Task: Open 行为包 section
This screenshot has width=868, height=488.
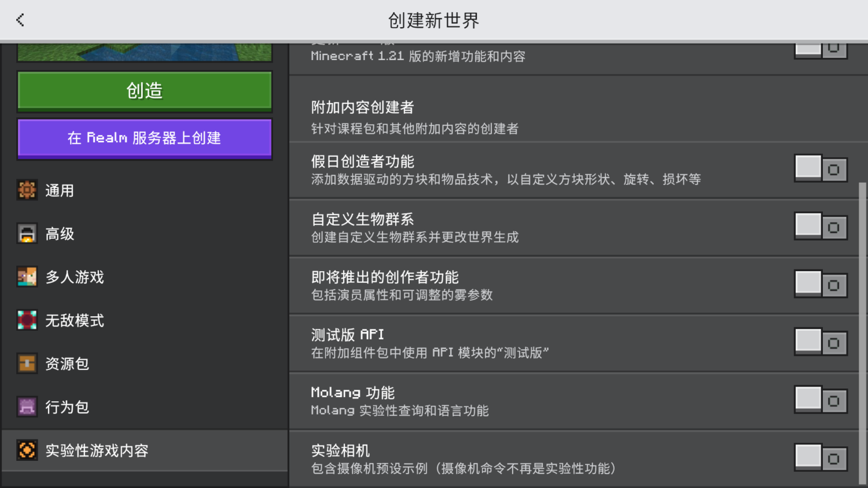Action: click(145, 407)
